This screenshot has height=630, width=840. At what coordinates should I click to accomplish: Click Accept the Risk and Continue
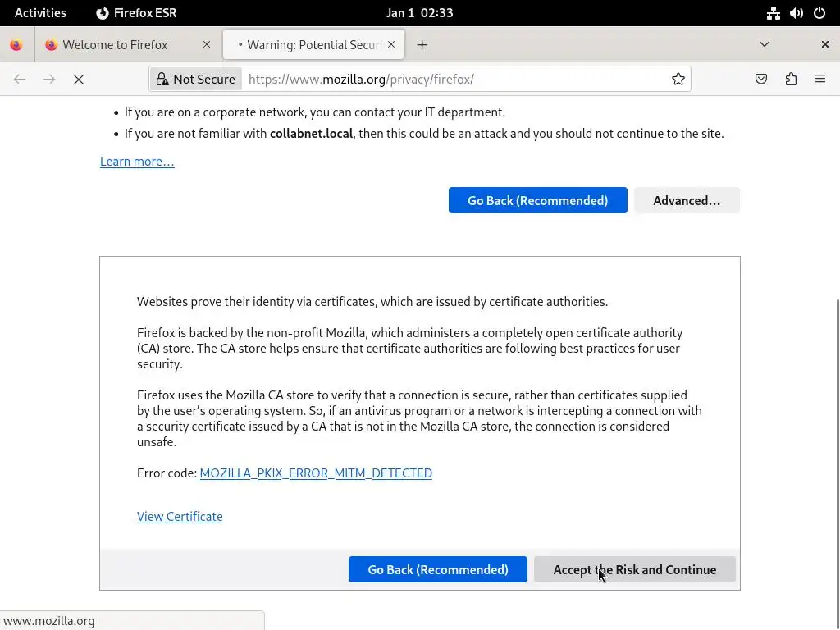pyautogui.click(x=635, y=569)
